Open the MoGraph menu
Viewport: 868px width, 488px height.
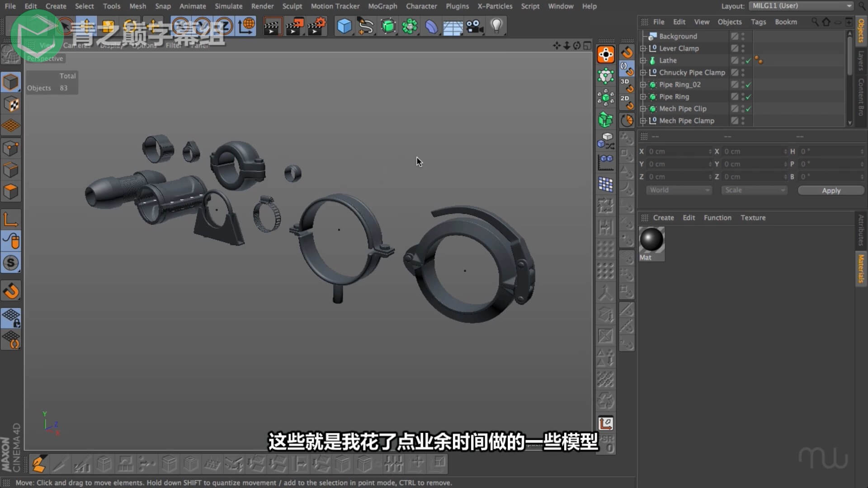[x=382, y=6]
